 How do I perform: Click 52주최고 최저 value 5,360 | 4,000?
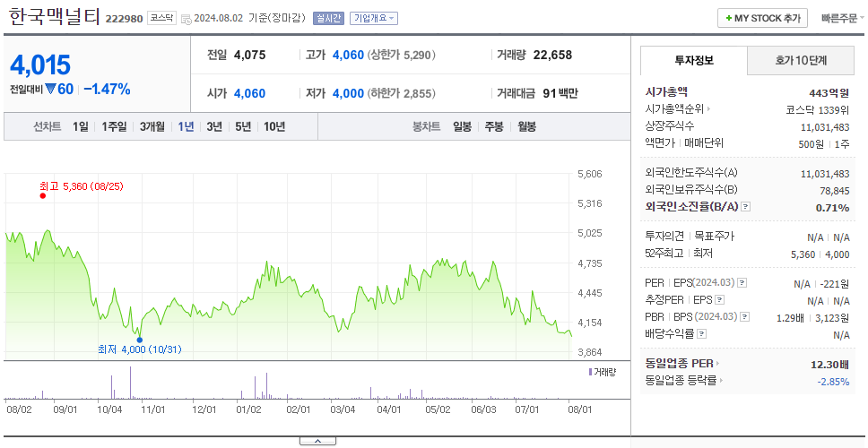(x=820, y=254)
